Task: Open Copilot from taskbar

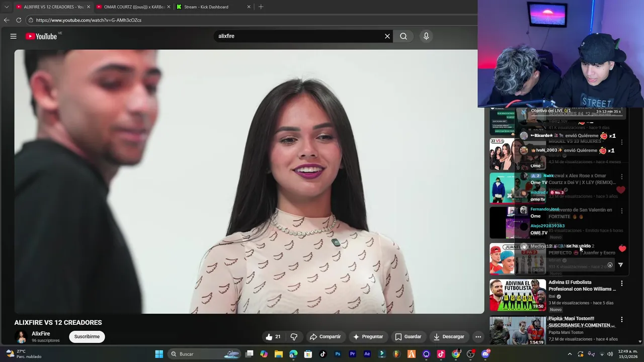Action: (x=264, y=354)
